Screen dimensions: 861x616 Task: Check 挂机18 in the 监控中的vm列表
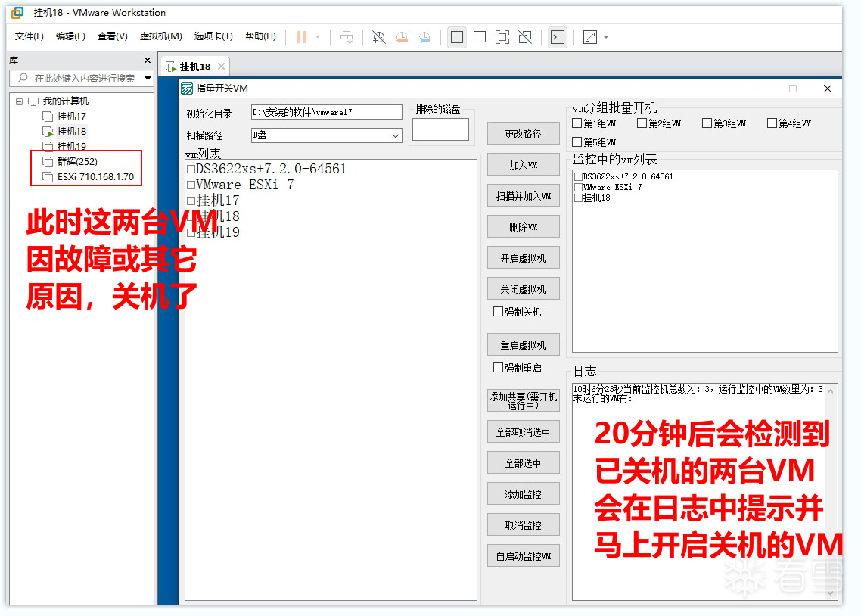click(578, 198)
